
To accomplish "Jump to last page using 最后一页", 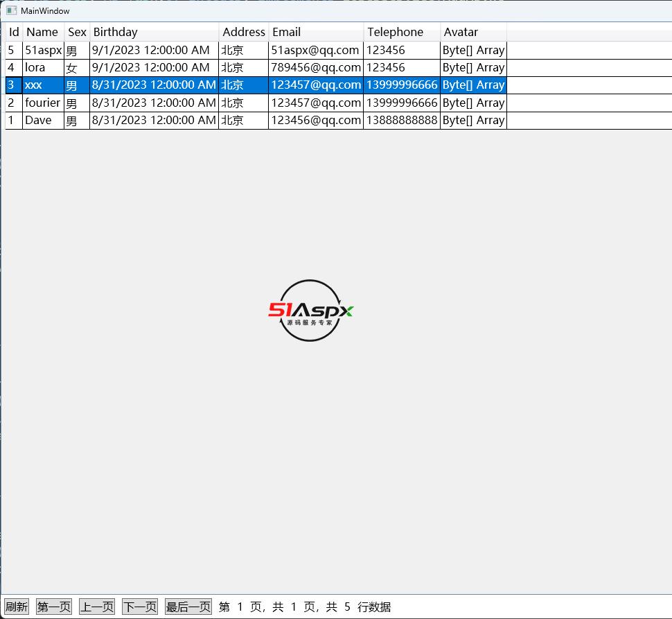I will pyautogui.click(x=188, y=607).
